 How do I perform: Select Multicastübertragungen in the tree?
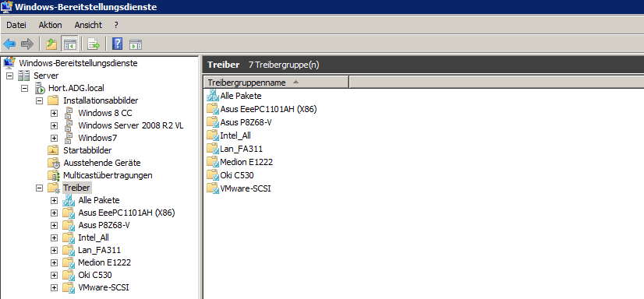[108, 175]
